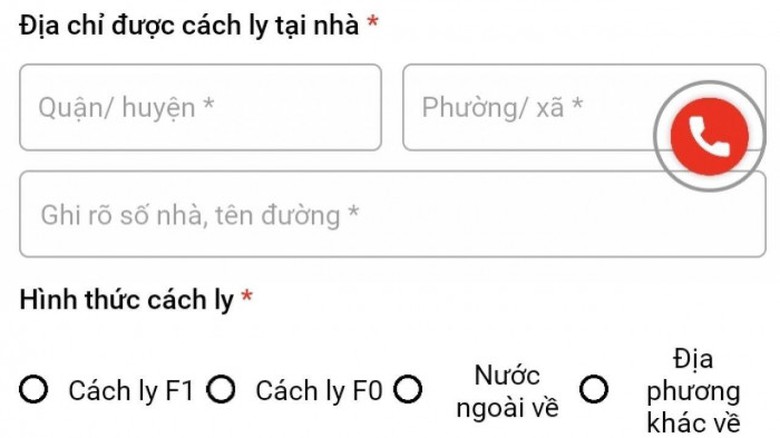Click the "Ghi rõ số nhà, tên đường" placeholder

coord(200,214)
